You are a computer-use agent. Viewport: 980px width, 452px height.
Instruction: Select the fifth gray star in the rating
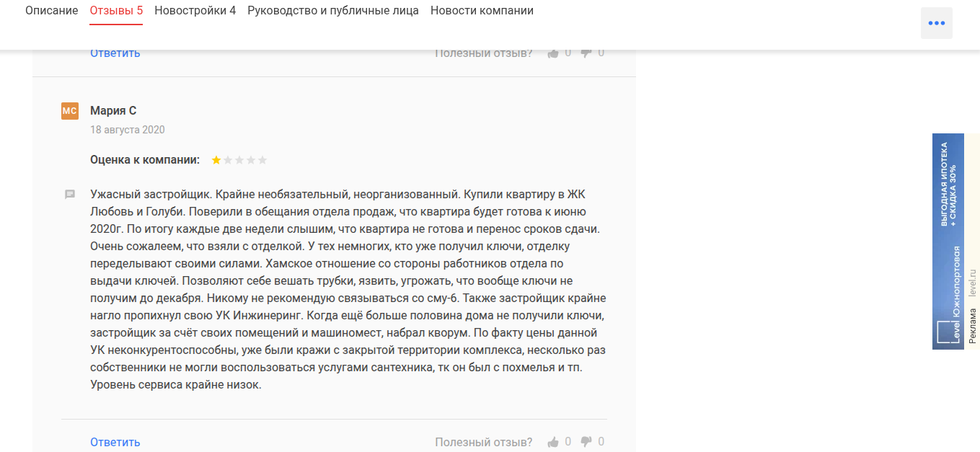tap(262, 159)
